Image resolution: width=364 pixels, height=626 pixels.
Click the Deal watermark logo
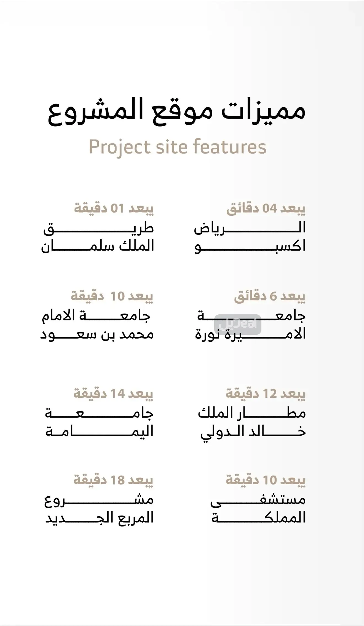pos(238,324)
